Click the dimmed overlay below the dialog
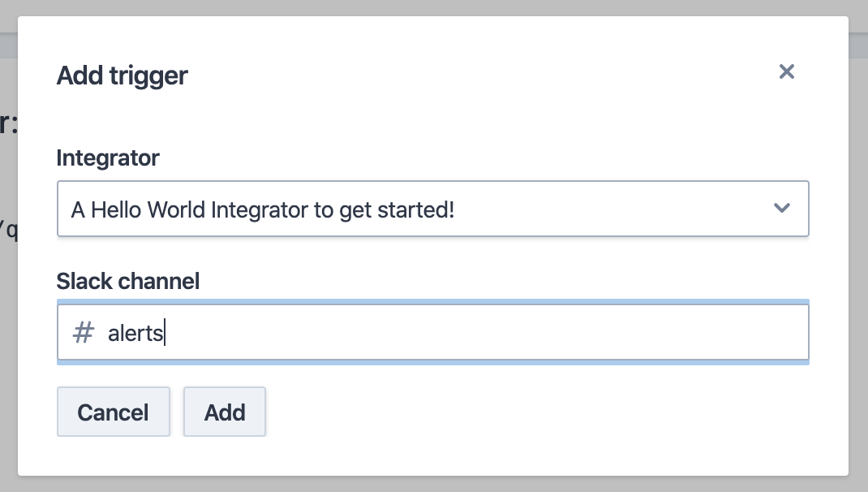 pyautogui.click(x=434, y=484)
